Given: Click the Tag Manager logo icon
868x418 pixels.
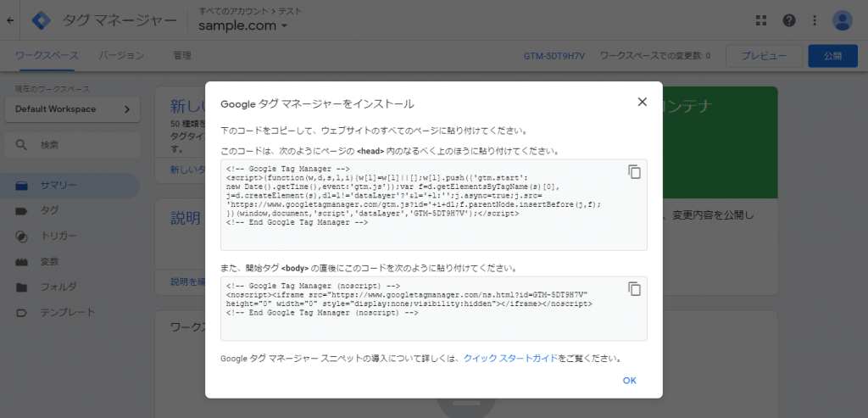Looking at the screenshot, I should [x=41, y=20].
